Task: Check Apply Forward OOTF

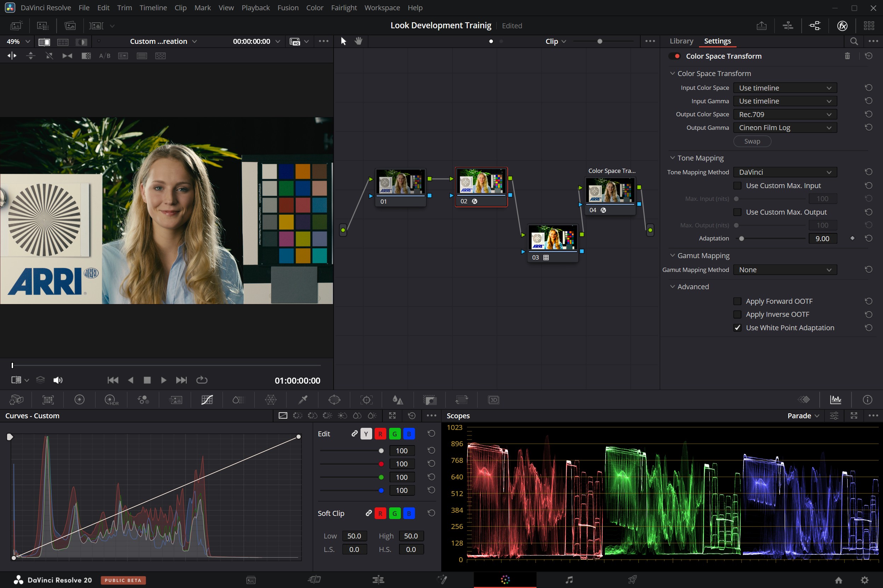Action: [738, 302]
